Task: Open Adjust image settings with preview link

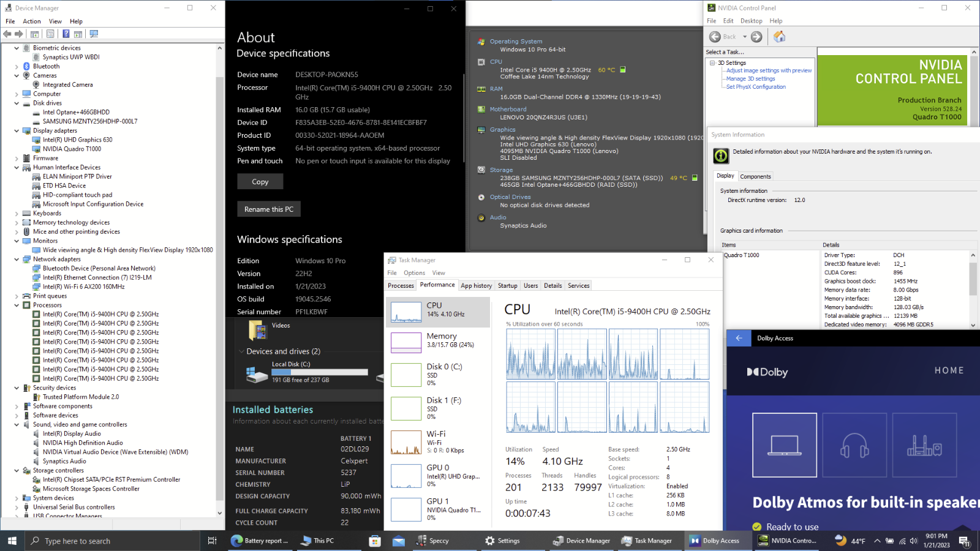Action: pos(769,70)
